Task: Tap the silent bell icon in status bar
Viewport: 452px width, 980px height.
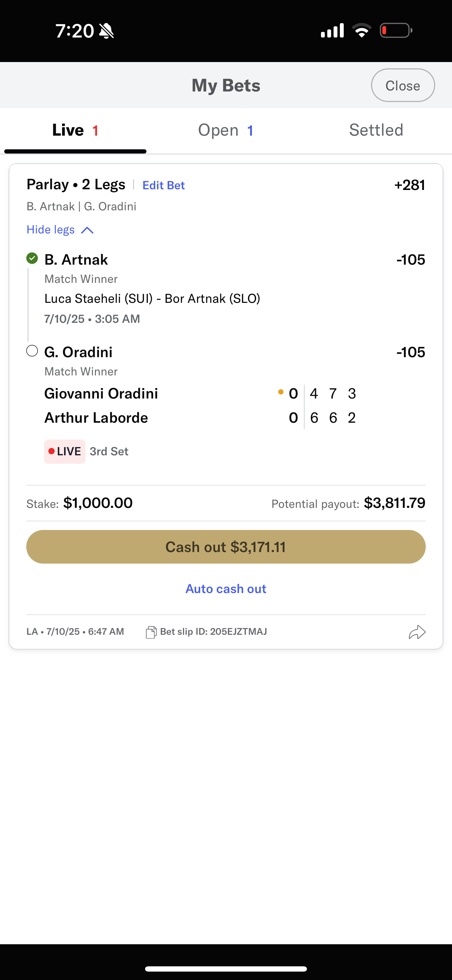Action: point(106,31)
